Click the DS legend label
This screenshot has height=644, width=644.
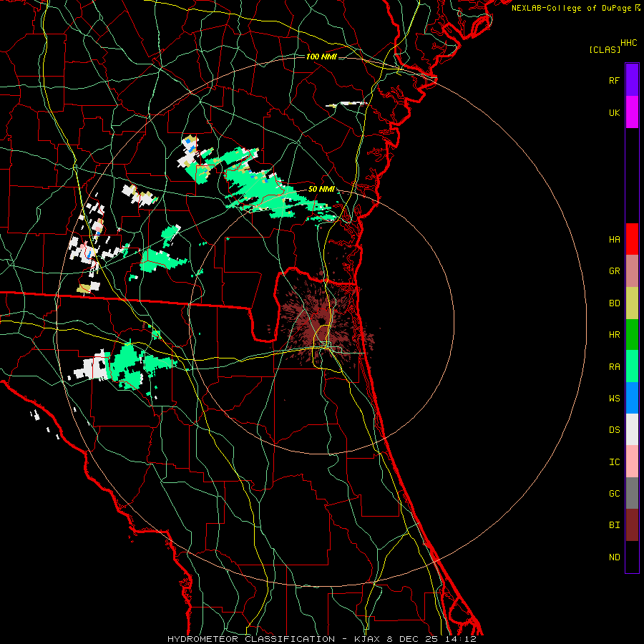click(614, 429)
